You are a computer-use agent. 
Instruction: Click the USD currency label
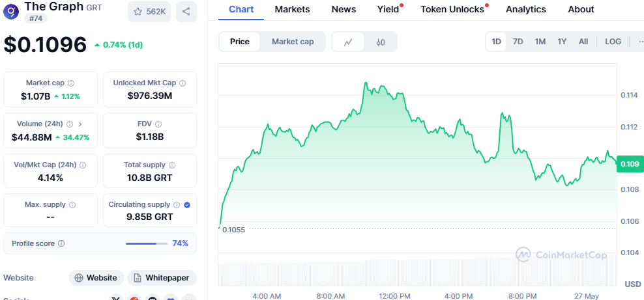pyautogui.click(x=633, y=284)
